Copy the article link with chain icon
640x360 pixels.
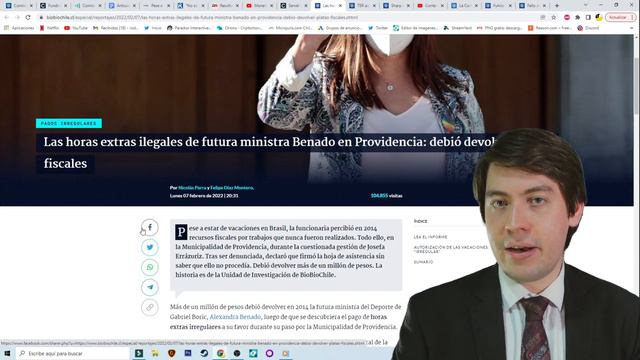pos(150,307)
